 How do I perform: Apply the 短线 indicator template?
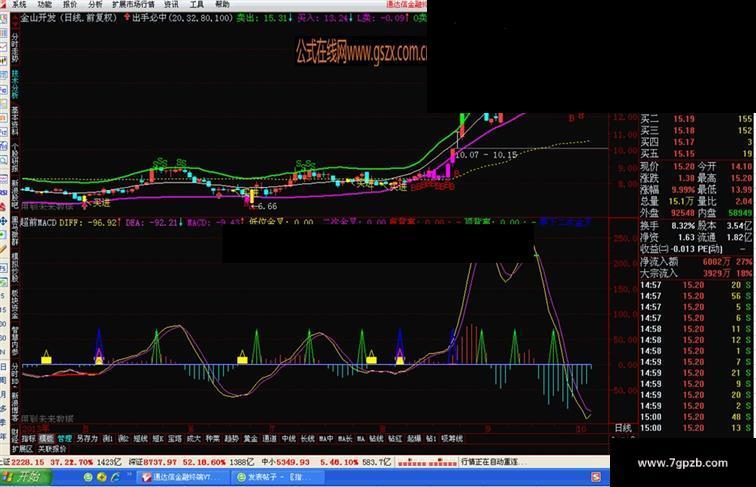point(141,439)
